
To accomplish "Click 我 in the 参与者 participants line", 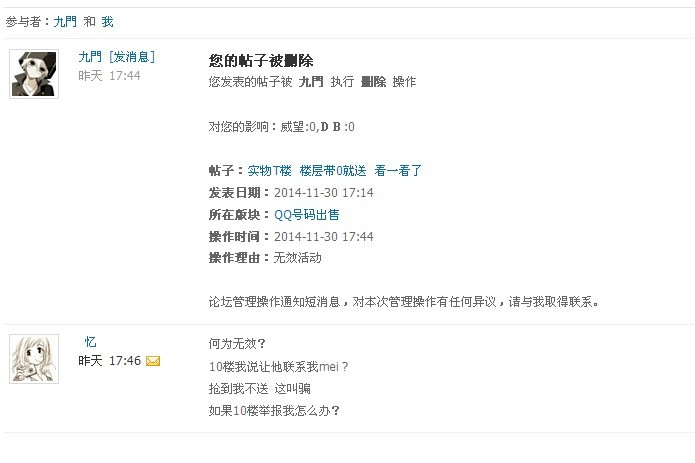I will (x=107, y=22).
